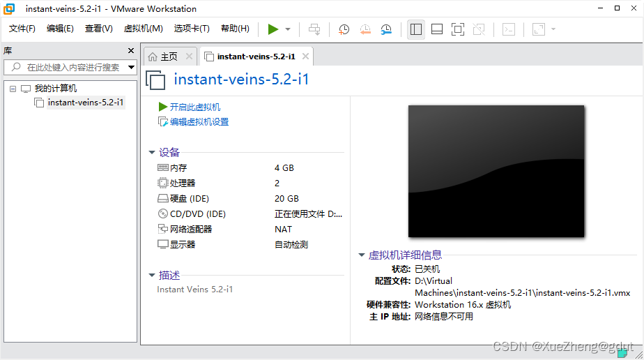Click the Workstation 16.x 虚拟机 compatibility text

(463, 304)
